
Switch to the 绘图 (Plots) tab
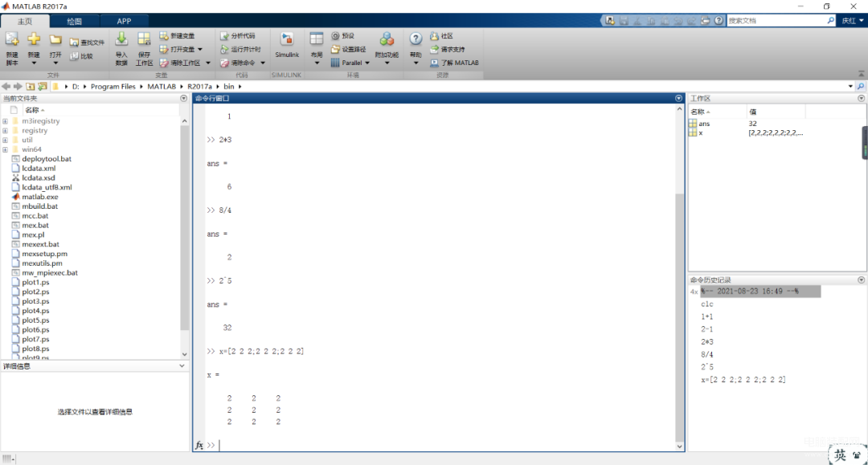tap(74, 21)
